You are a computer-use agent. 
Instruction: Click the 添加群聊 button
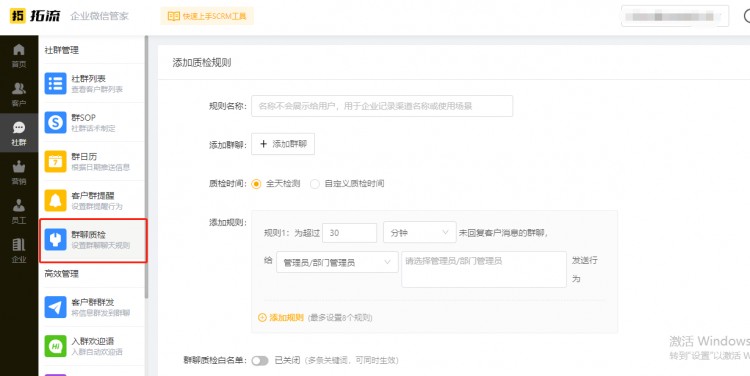(283, 144)
